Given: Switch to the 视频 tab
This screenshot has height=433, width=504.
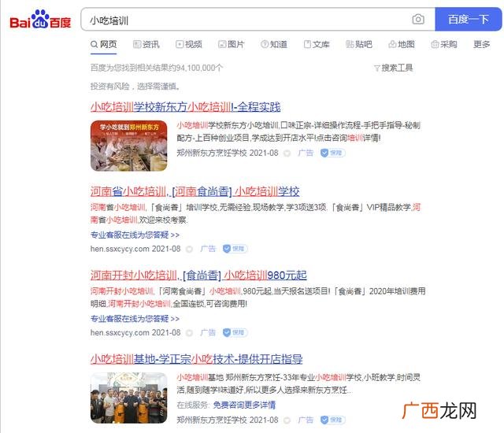Looking at the screenshot, I should click(189, 44).
